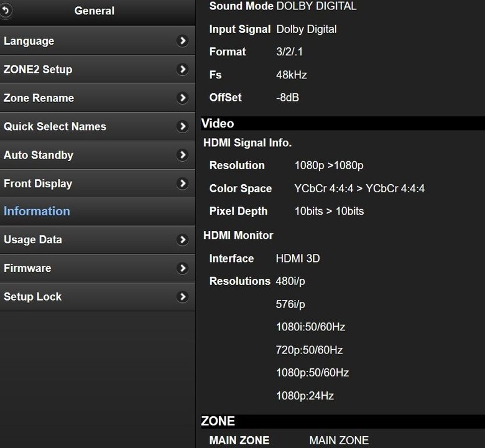The width and height of the screenshot is (485, 448).
Task: Click the YCbCr 4:4:4 color space value
Action: tap(359, 189)
